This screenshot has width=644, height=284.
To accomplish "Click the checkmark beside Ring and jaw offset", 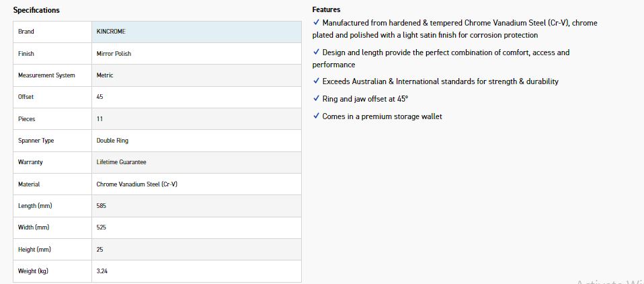I will 317,99.
